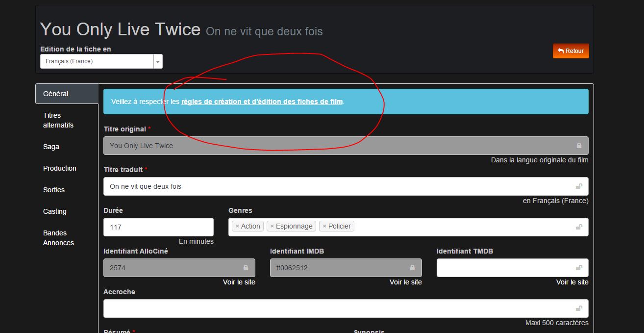
Task: Click the Titre original field
Action: click(x=346, y=146)
